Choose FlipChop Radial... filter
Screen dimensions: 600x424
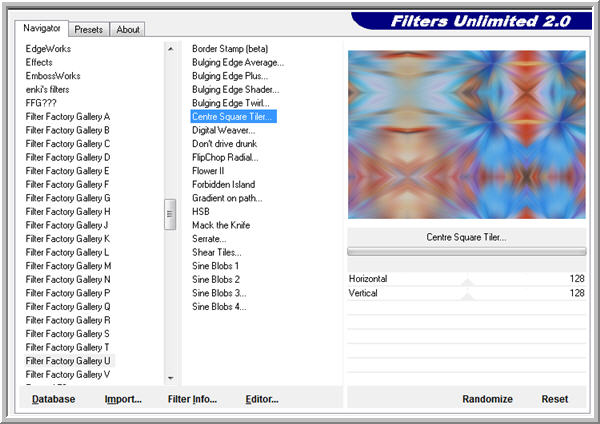225,157
